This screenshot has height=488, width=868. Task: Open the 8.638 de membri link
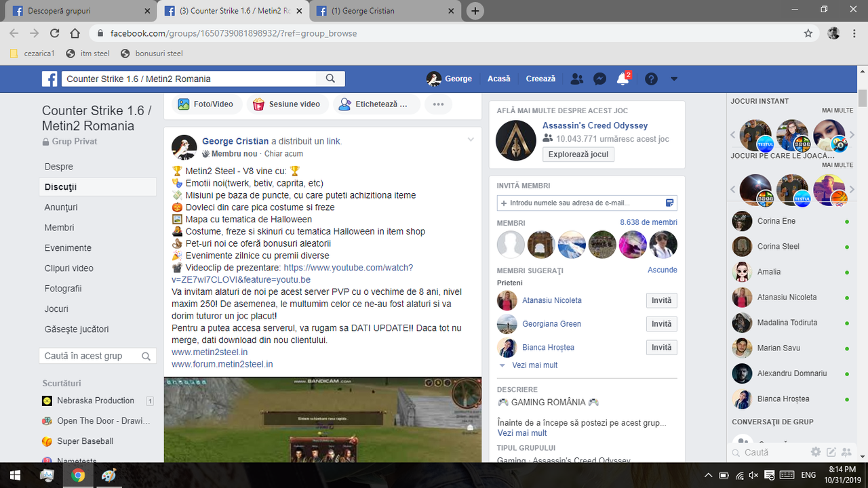(648, 222)
